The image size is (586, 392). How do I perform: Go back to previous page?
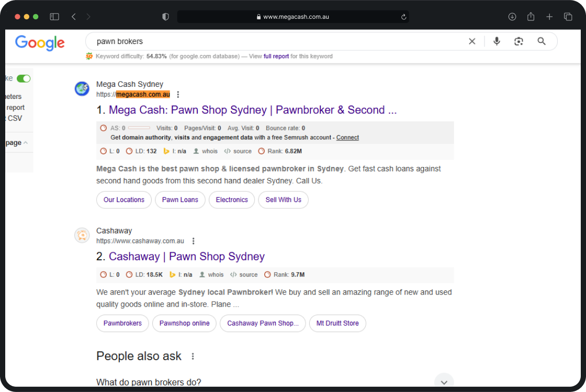point(74,16)
